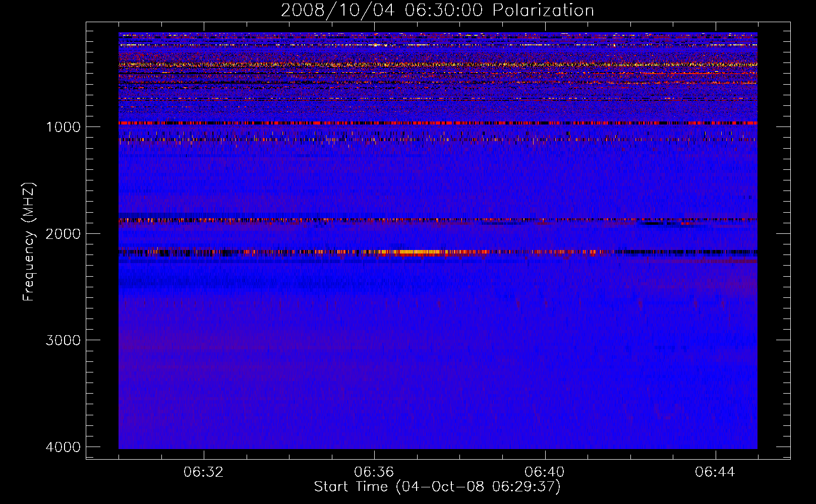Click the 'Frequency (MHZ)' y-axis label

click(x=29, y=242)
